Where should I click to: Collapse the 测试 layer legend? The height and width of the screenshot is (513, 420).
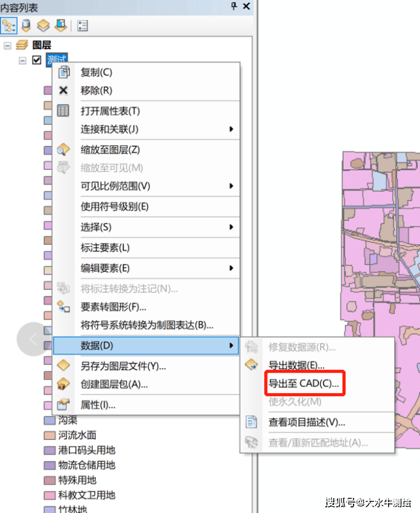[x=22, y=60]
